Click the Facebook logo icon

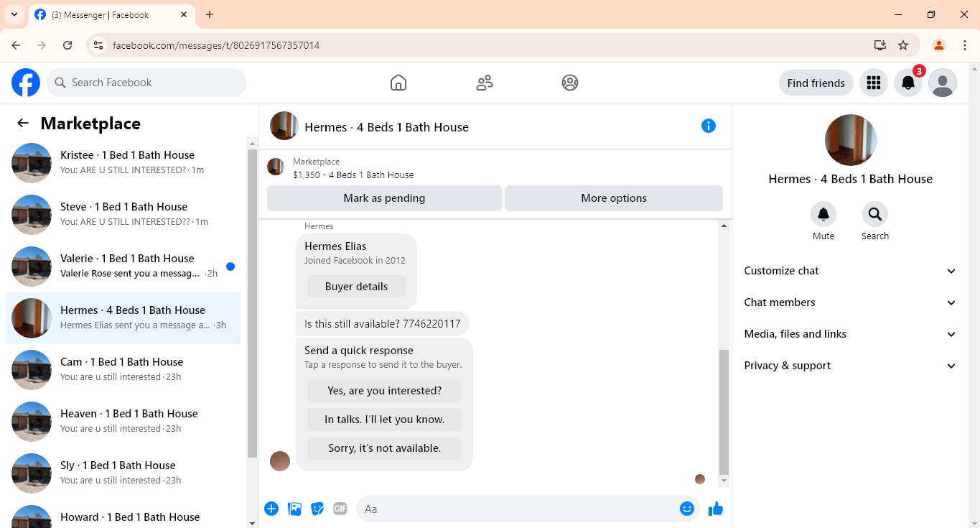[x=26, y=83]
